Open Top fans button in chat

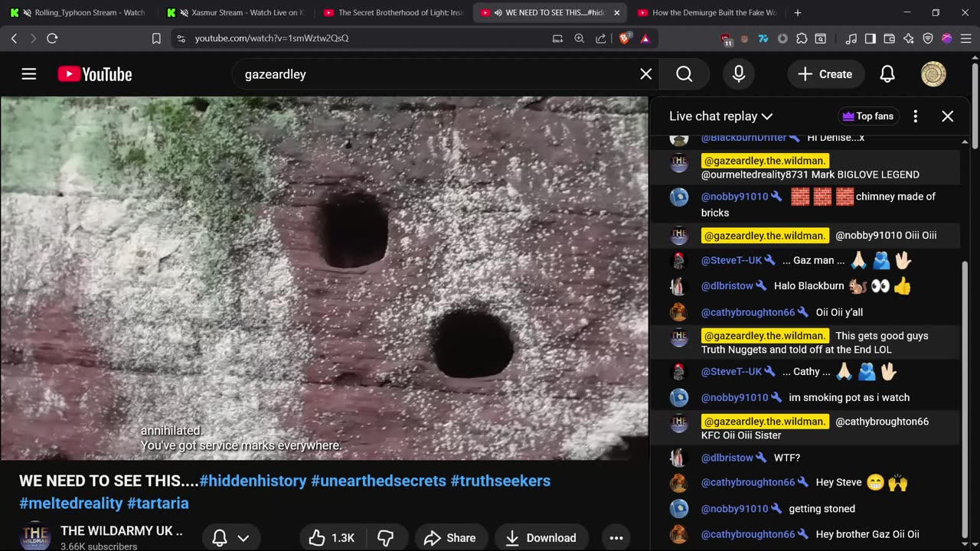[867, 116]
